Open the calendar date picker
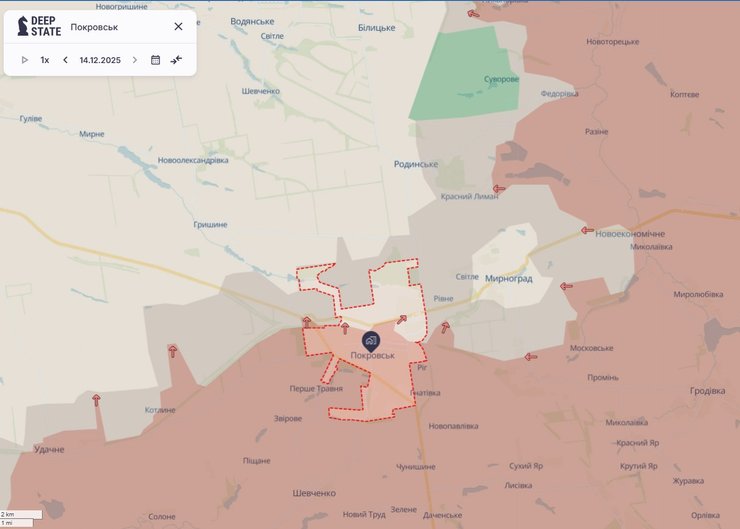The image size is (740, 529). click(x=155, y=60)
